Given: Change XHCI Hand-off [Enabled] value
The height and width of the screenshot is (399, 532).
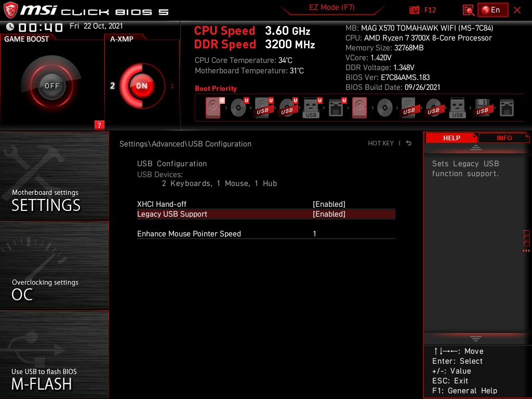Looking at the screenshot, I should click(329, 204).
